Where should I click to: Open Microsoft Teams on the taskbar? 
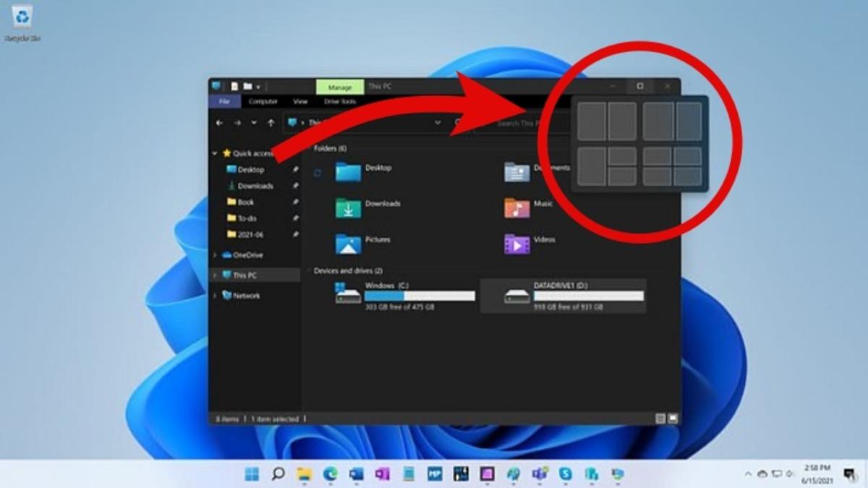539,476
